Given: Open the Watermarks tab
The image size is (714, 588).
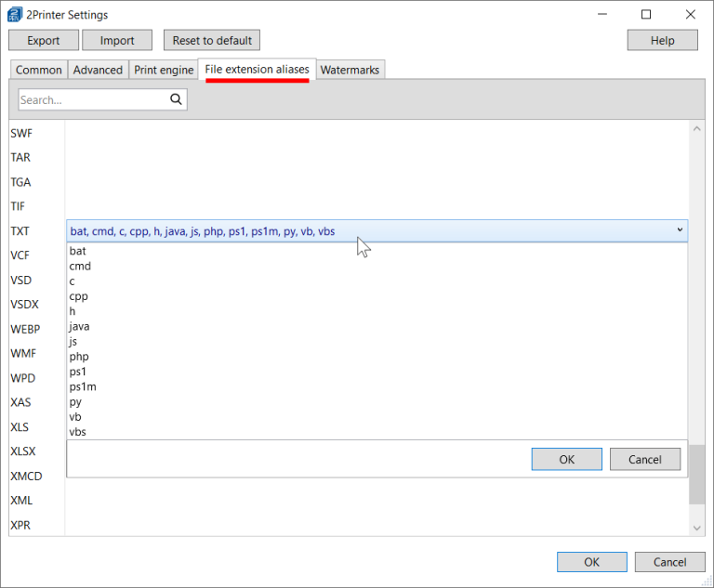Looking at the screenshot, I should click(x=350, y=70).
